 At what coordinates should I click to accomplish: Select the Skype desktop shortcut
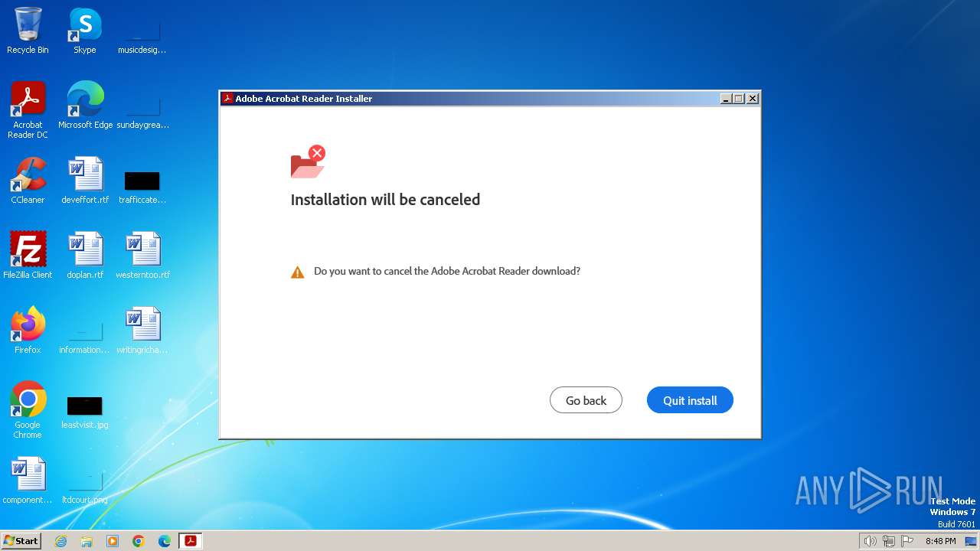84,31
